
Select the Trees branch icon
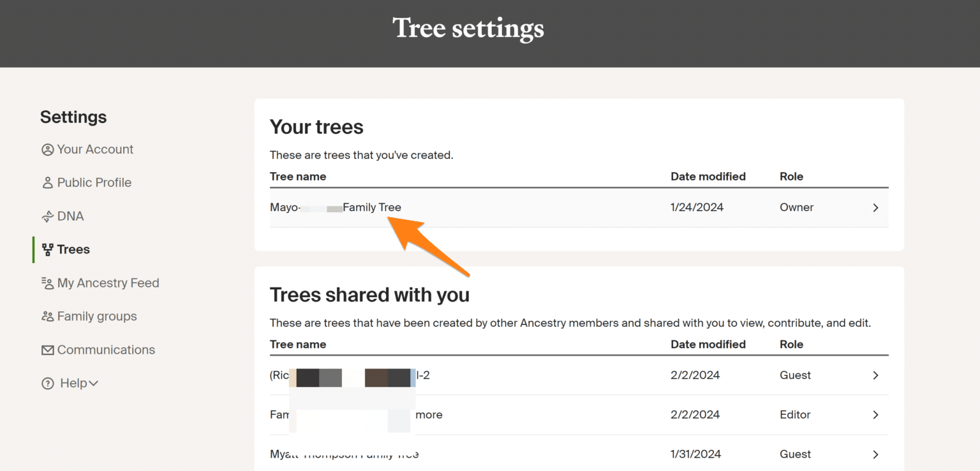[47, 249]
